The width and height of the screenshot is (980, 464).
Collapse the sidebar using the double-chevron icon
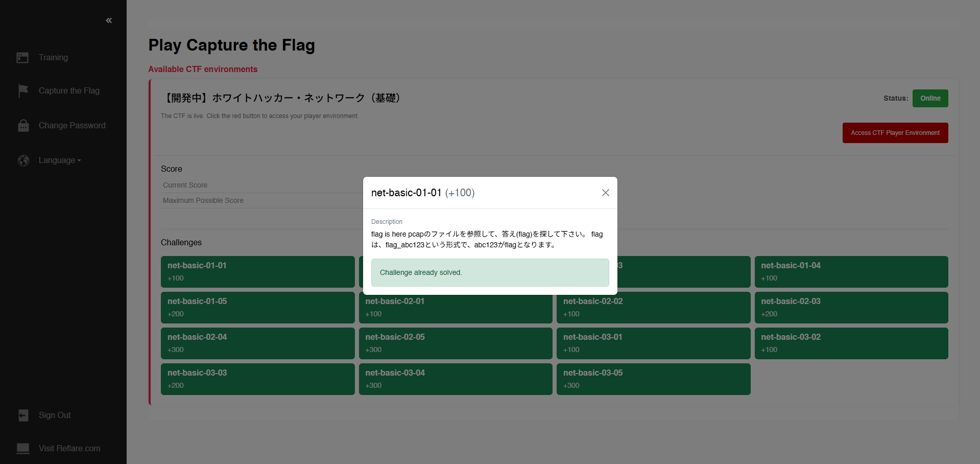tap(109, 20)
